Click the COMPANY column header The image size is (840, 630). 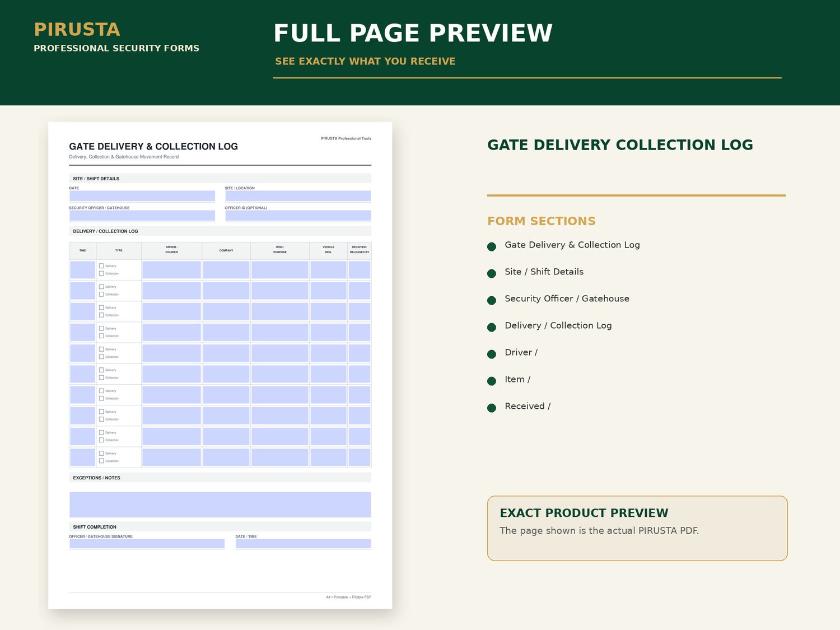[226, 250]
